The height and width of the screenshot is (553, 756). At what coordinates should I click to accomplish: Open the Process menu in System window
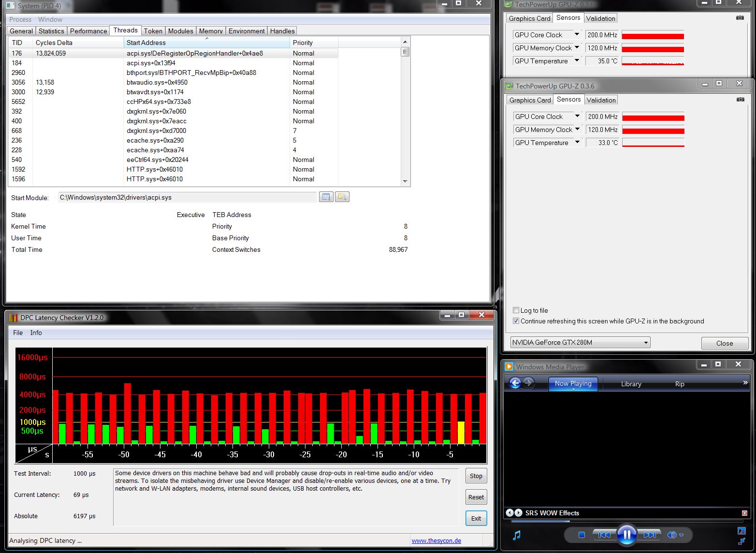click(20, 19)
